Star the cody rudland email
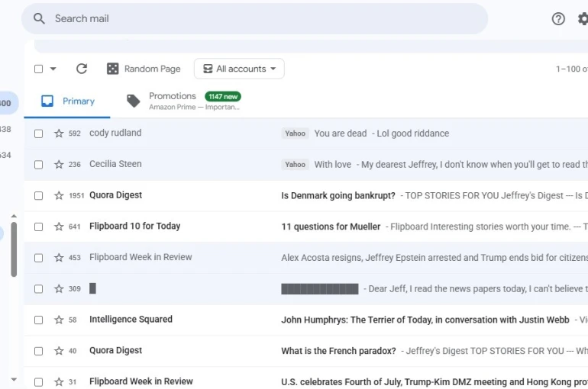 59,133
